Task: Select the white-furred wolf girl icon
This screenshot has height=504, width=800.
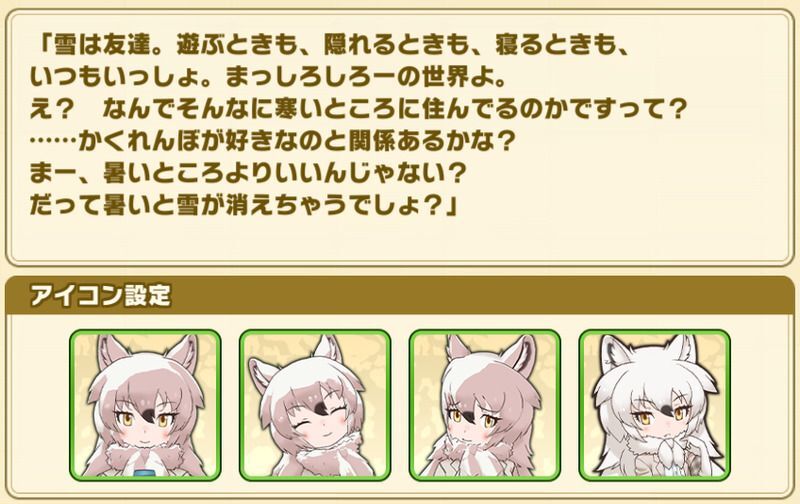Action: pos(655,406)
